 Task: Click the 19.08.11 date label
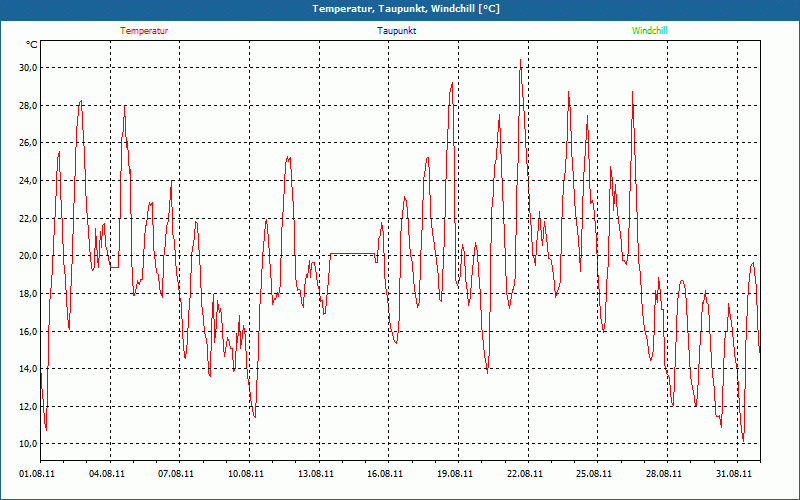click(455, 473)
